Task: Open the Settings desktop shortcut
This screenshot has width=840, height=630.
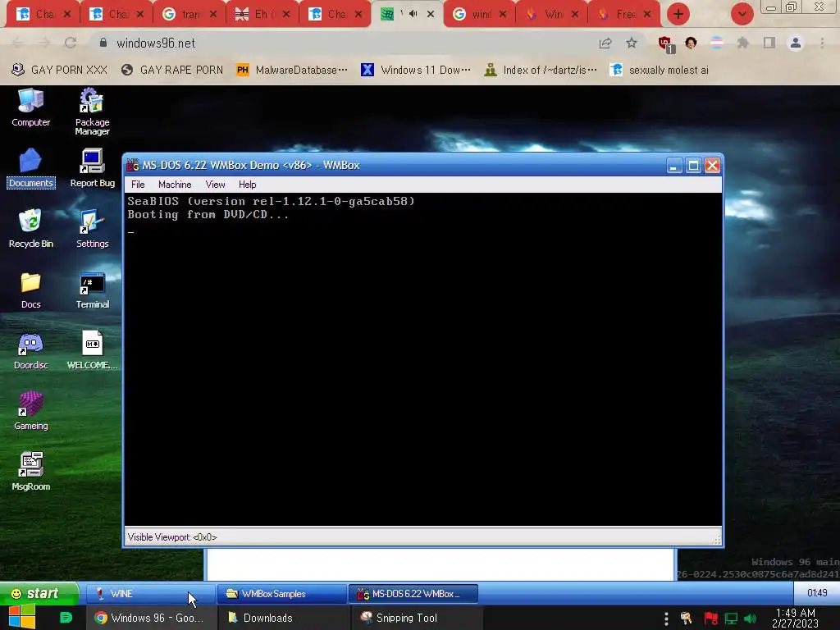Action: pos(92,229)
